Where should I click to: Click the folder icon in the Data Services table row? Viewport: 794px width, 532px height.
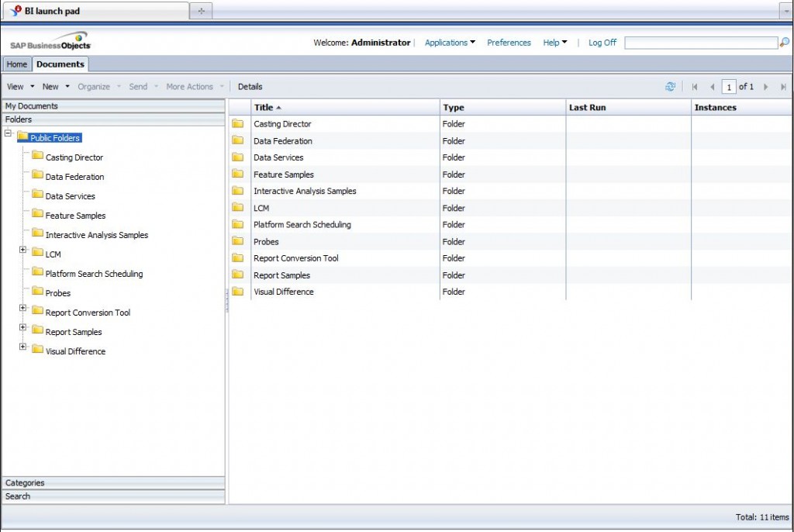[x=237, y=157]
